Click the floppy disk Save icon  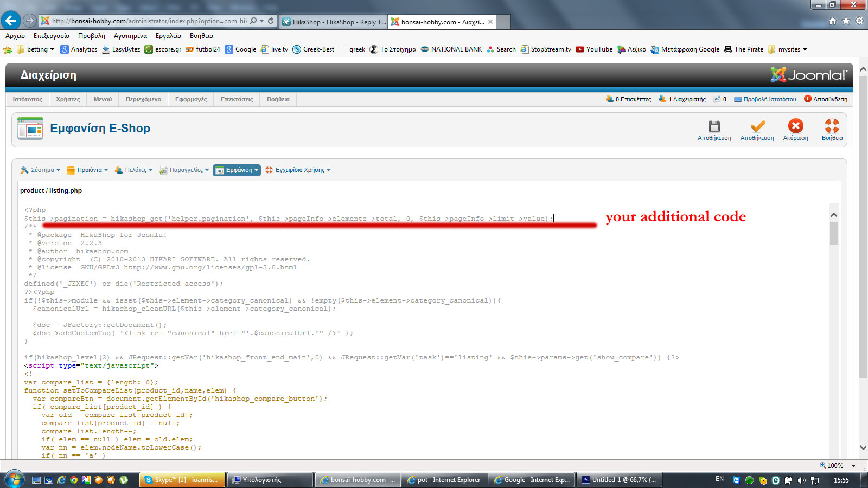coord(714,126)
